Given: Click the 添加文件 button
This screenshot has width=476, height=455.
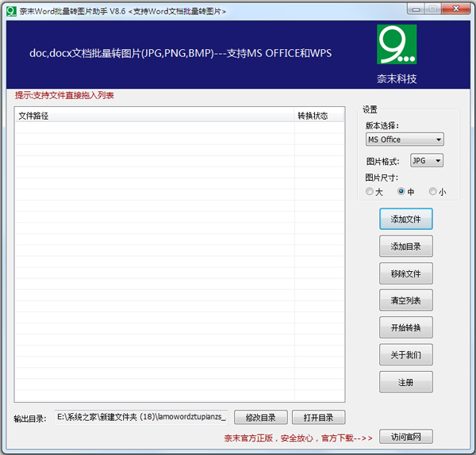Looking at the screenshot, I should pyautogui.click(x=406, y=219).
